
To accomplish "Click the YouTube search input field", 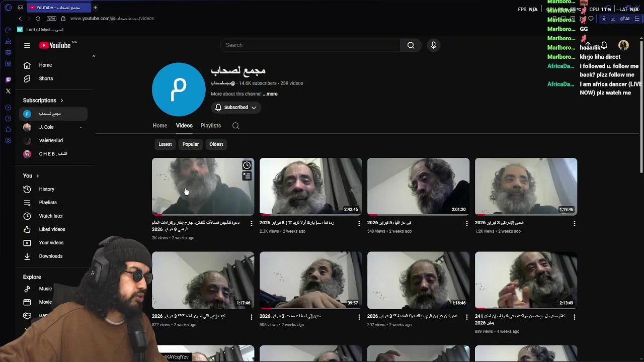I will (x=310, y=45).
